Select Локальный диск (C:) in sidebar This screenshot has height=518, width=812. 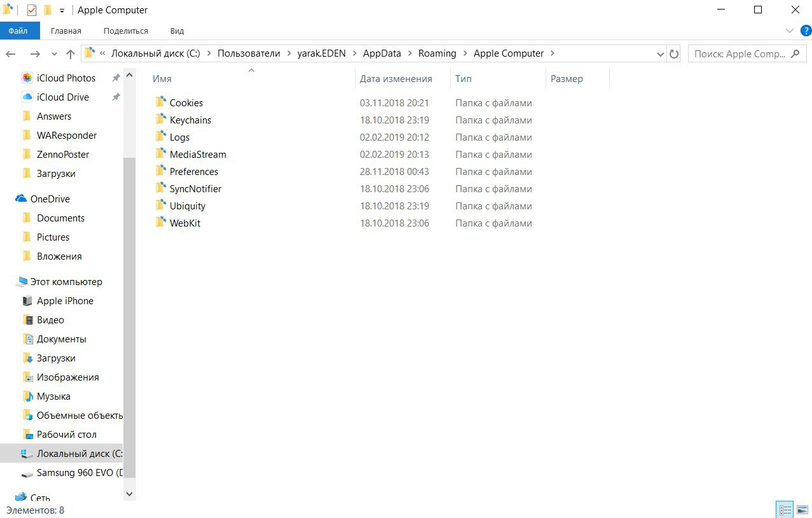tap(61, 453)
